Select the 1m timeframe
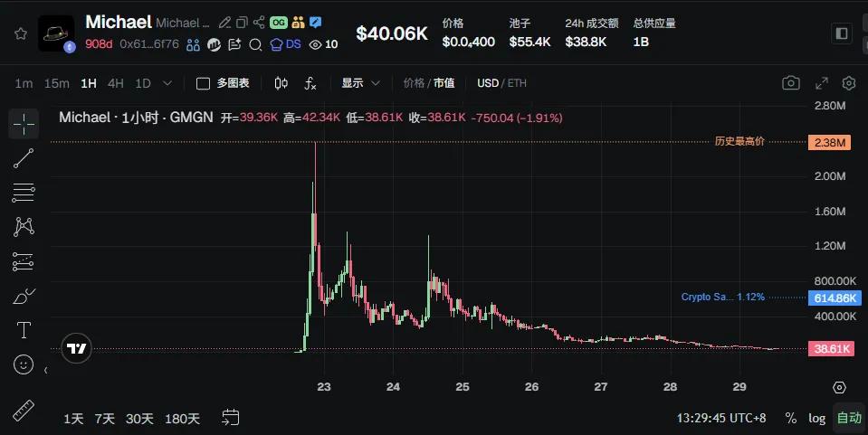 click(x=24, y=83)
